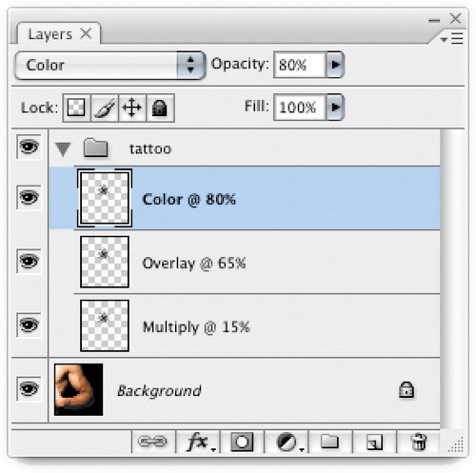Click the Link layers chain icon

(152, 442)
